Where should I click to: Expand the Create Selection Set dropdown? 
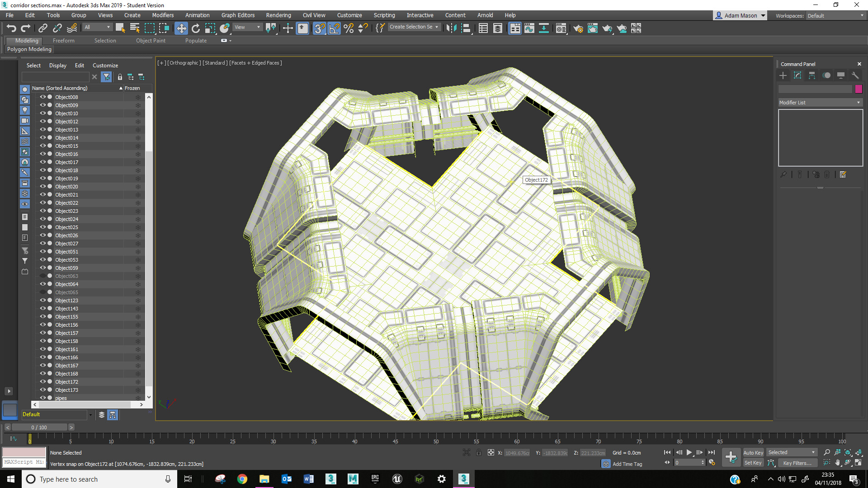(414, 27)
